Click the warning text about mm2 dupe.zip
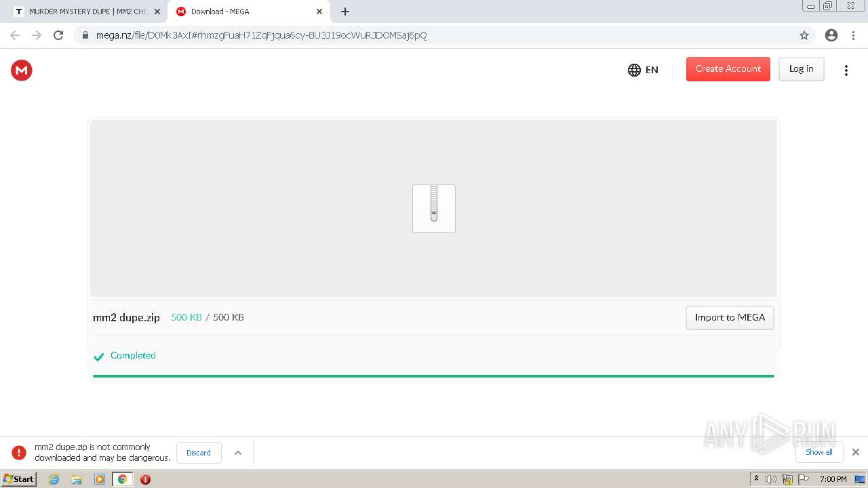The image size is (868, 488). point(102,453)
